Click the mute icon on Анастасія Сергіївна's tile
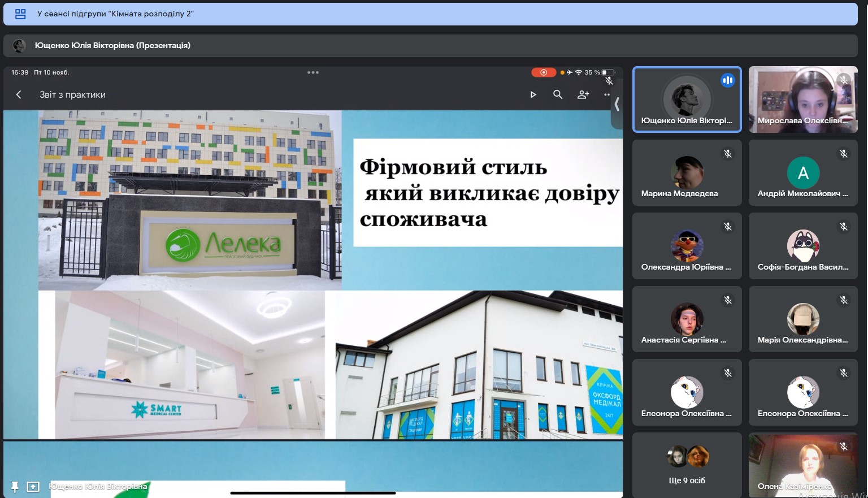Image resolution: width=868 pixels, height=498 pixels. 728,300
